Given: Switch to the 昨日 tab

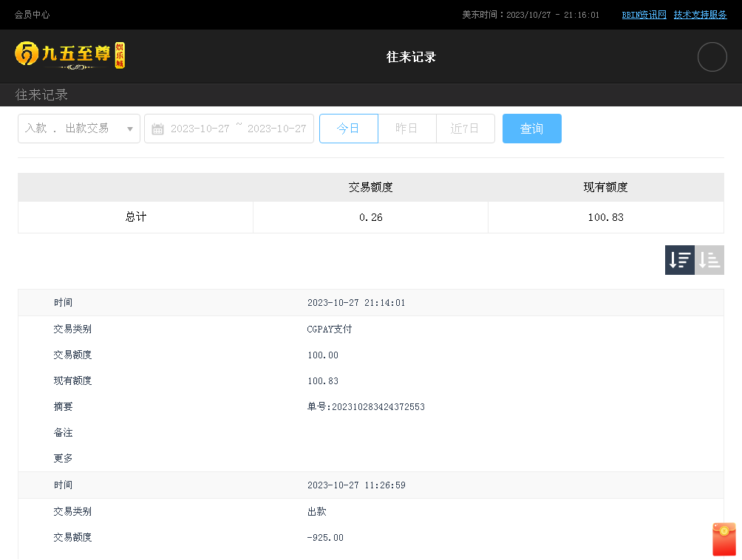Looking at the screenshot, I should (x=407, y=128).
